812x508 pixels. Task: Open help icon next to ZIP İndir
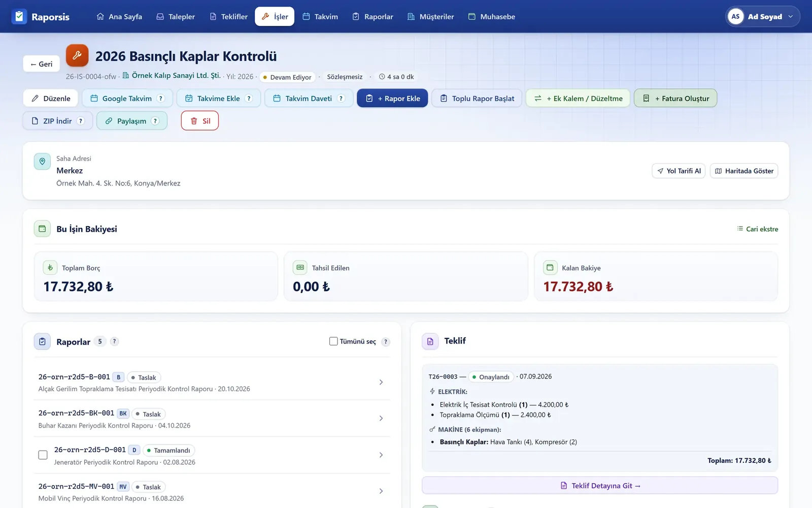[81, 121]
